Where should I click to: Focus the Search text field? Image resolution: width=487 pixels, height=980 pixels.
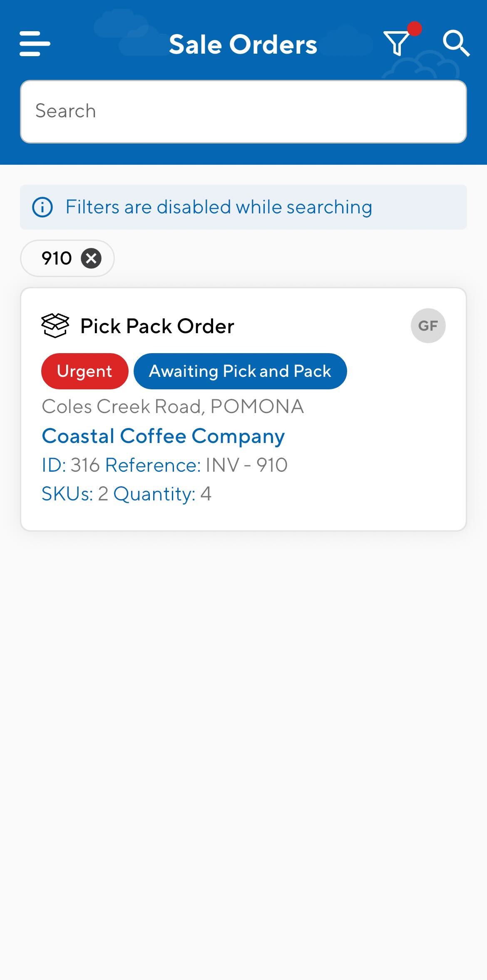pos(243,111)
